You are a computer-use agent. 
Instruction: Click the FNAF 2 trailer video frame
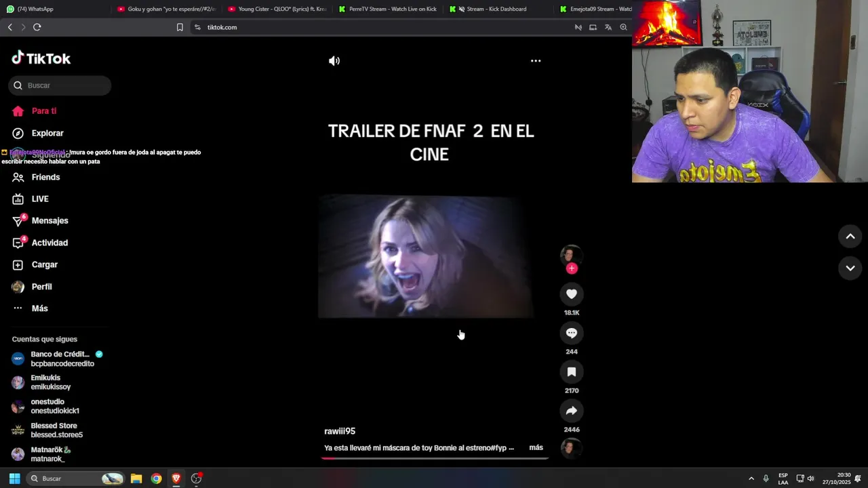click(426, 256)
